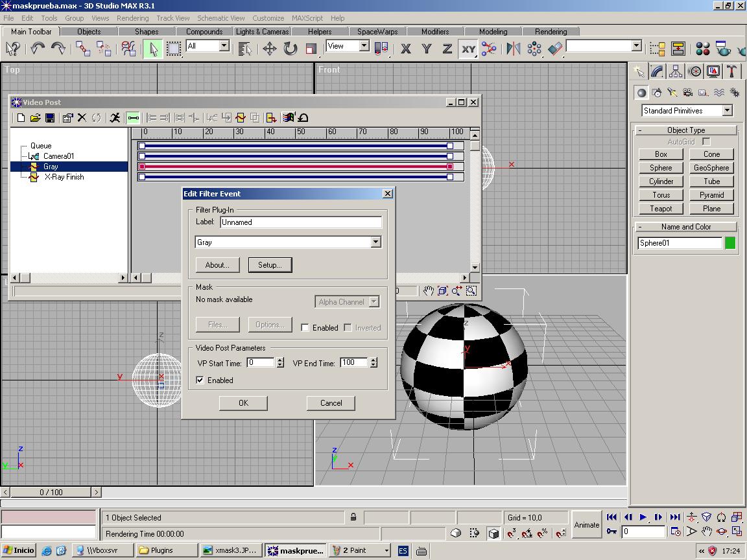The height and width of the screenshot is (560, 747).
Task: Collapse the Object Type rollout
Action: (686, 130)
